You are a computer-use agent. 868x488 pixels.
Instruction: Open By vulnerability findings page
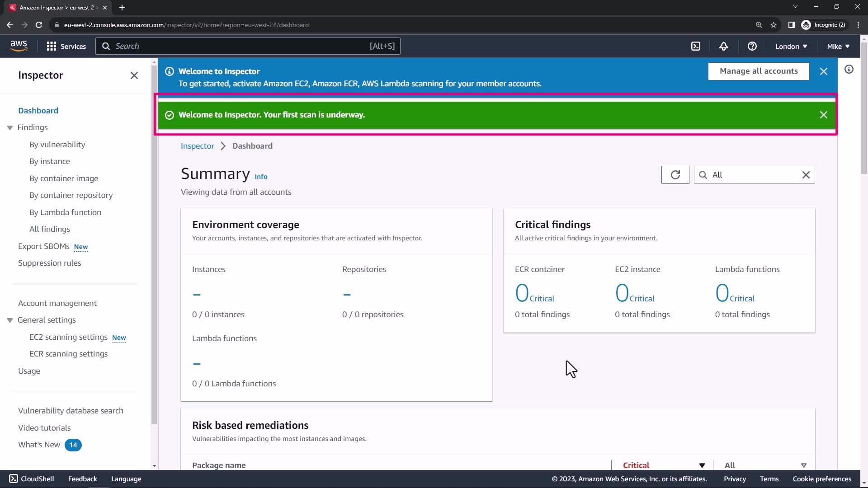(x=57, y=145)
